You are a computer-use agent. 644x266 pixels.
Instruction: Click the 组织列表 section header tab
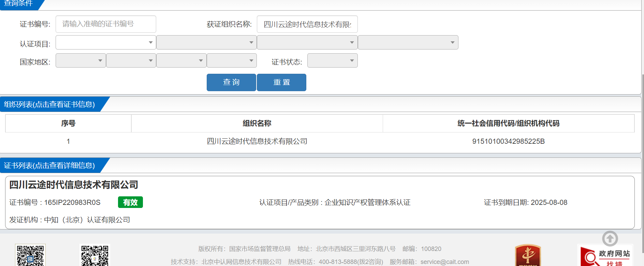pos(49,104)
